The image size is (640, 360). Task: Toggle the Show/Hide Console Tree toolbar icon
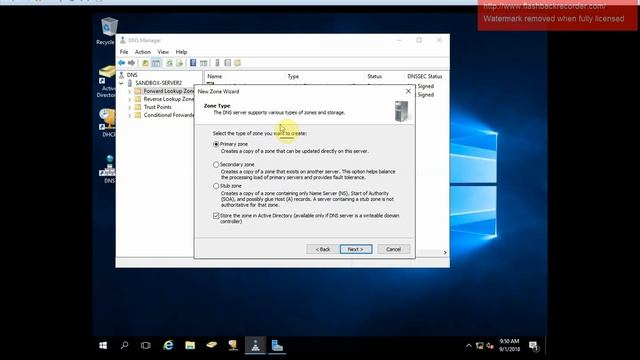click(156, 63)
